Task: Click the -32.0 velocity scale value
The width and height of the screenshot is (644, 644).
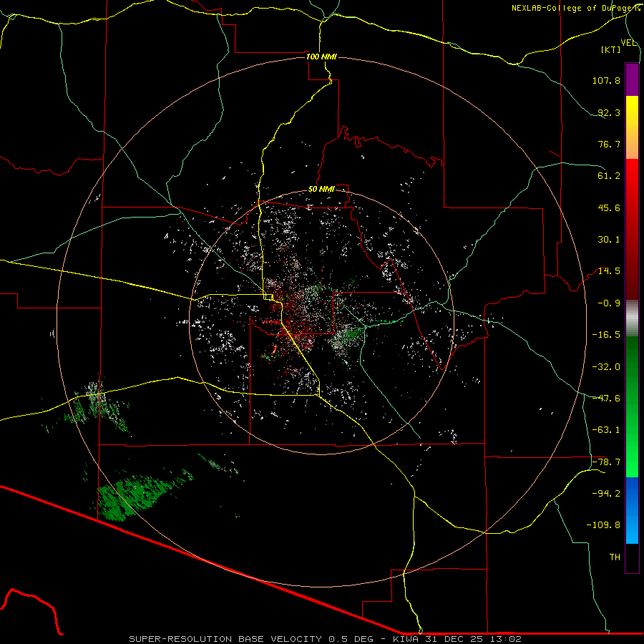Action: coord(606,367)
